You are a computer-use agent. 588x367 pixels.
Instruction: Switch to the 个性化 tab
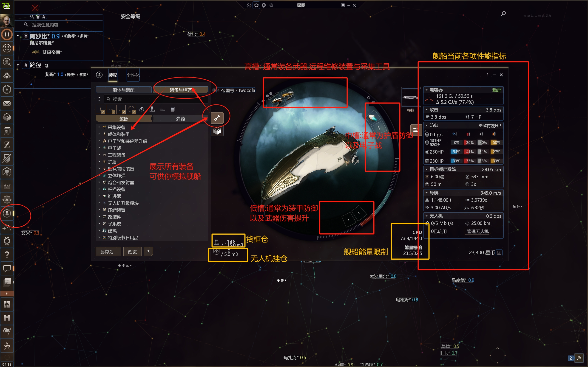(x=133, y=75)
